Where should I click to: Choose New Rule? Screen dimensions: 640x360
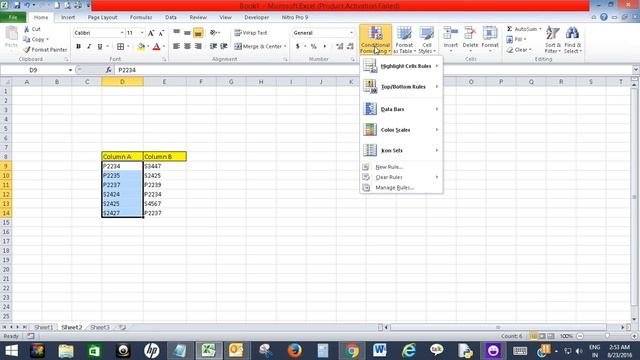click(x=401, y=167)
